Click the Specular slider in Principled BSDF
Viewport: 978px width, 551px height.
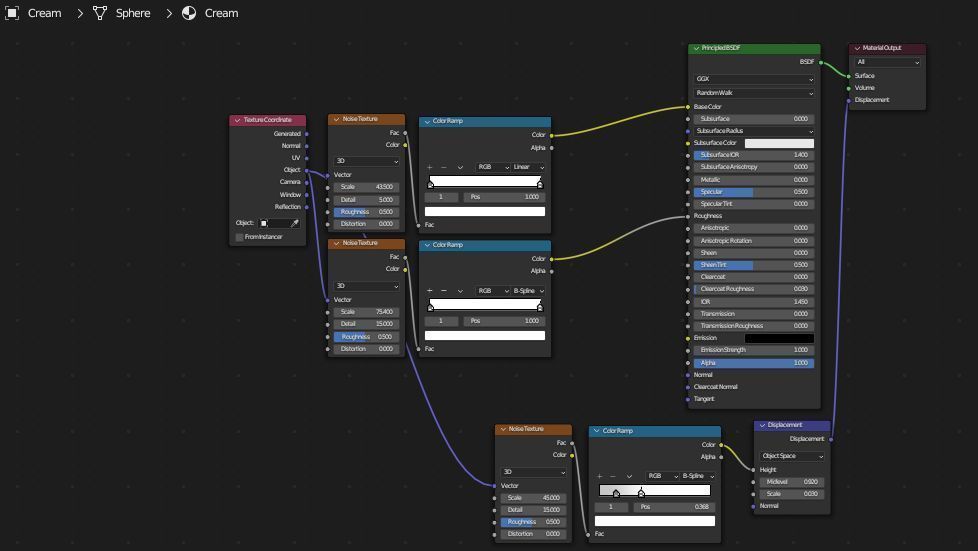click(x=754, y=192)
